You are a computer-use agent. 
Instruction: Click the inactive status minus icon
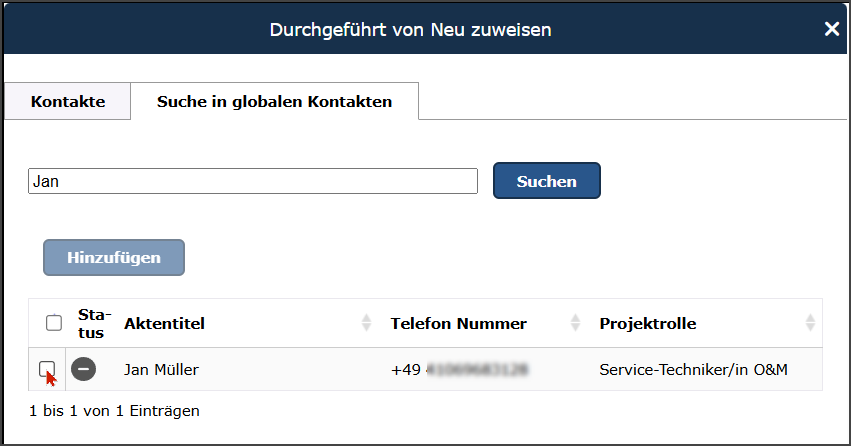point(84,370)
